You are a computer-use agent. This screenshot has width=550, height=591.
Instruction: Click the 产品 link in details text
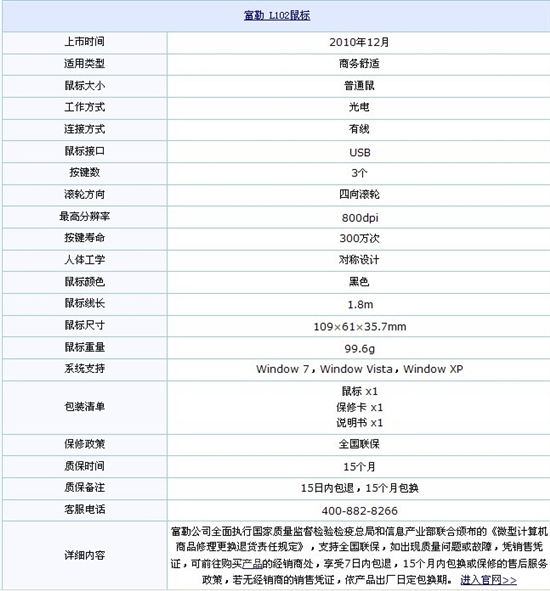252,563
